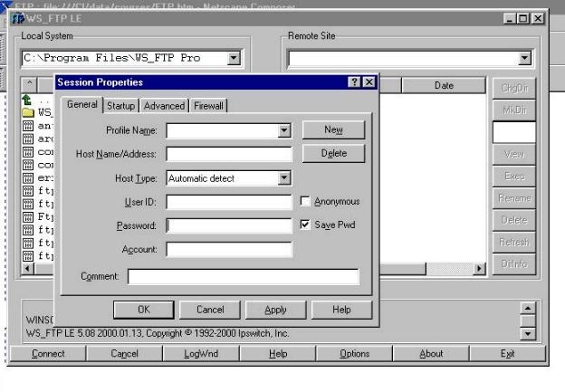Uncheck the Save Pwd checkbox

tap(305, 225)
